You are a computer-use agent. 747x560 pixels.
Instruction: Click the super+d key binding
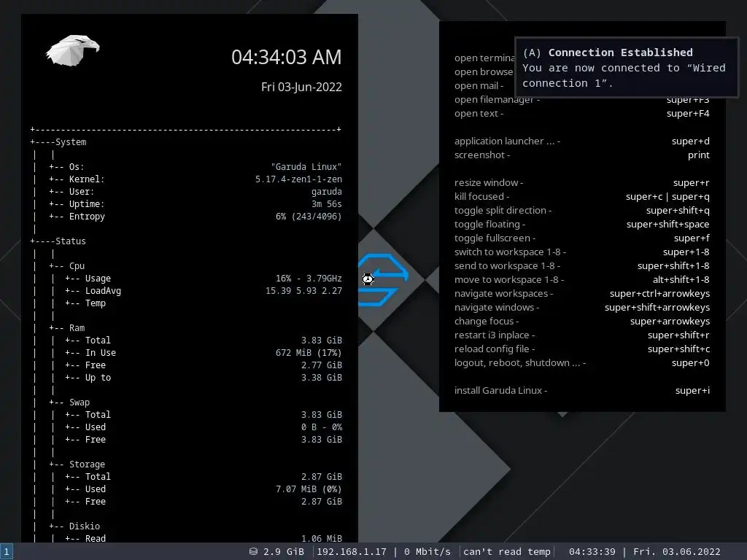pyautogui.click(x=690, y=141)
